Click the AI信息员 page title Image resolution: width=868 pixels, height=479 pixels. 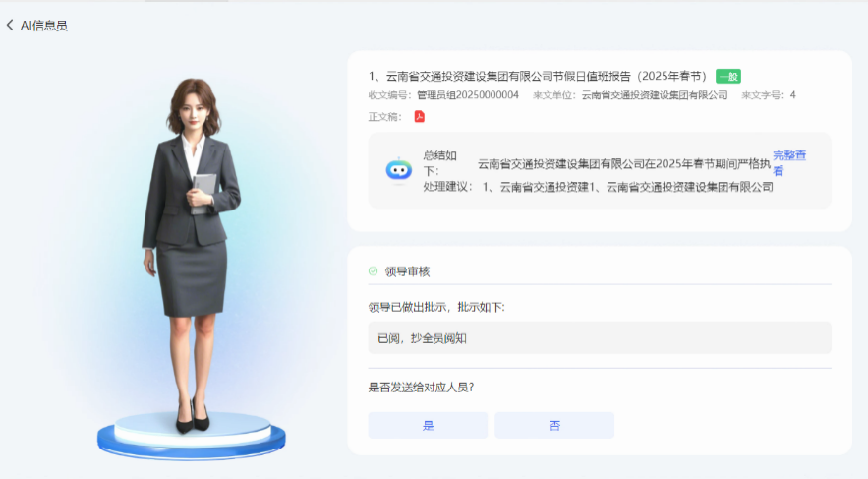[43, 26]
